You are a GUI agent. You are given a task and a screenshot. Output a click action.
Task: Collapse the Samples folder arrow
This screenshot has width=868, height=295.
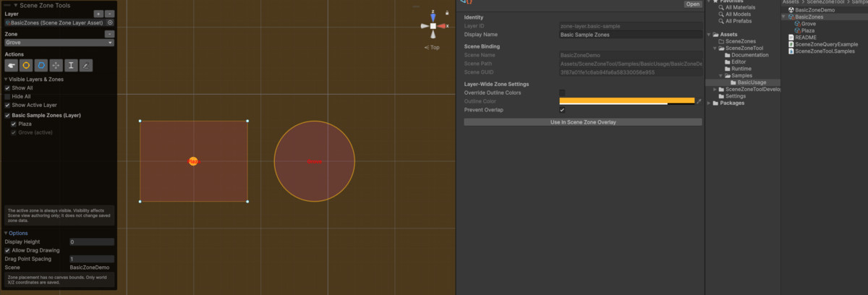click(x=720, y=76)
